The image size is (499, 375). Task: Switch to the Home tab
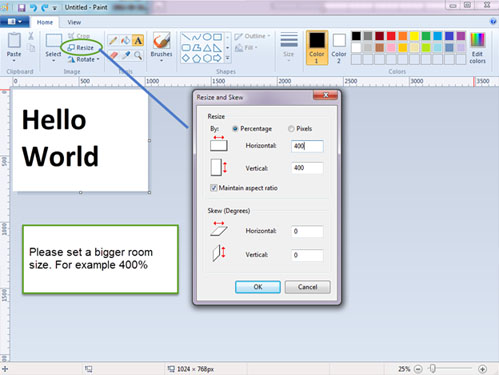pos(45,22)
